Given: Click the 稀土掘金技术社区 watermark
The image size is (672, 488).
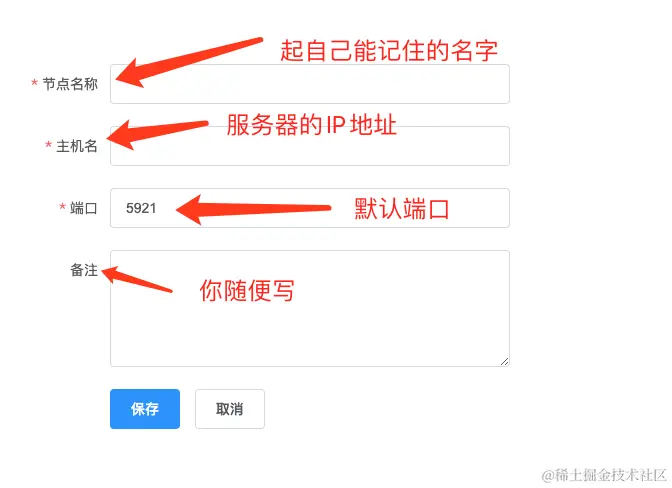Looking at the screenshot, I should tap(604, 475).
